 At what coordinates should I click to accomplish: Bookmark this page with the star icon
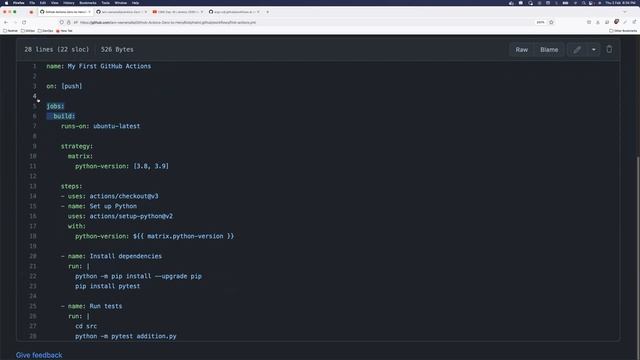[x=551, y=22]
